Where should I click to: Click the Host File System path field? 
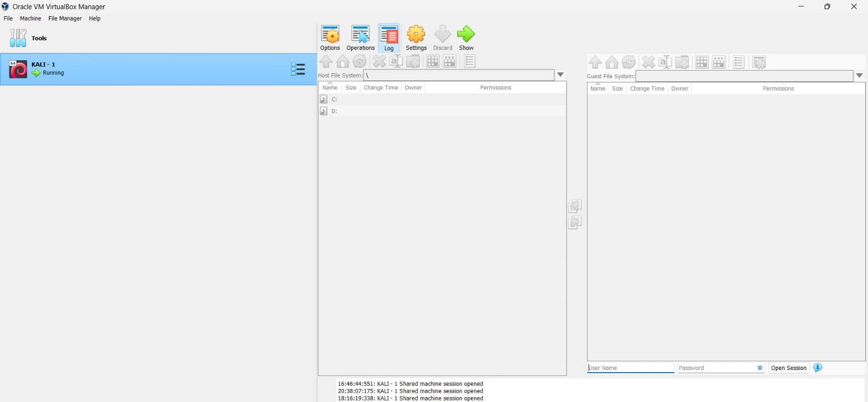tap(459, 75)
